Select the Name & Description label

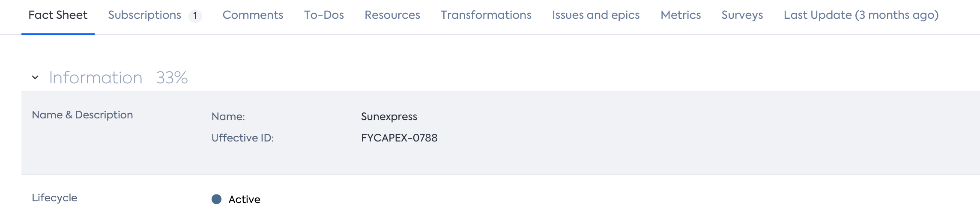82,115
